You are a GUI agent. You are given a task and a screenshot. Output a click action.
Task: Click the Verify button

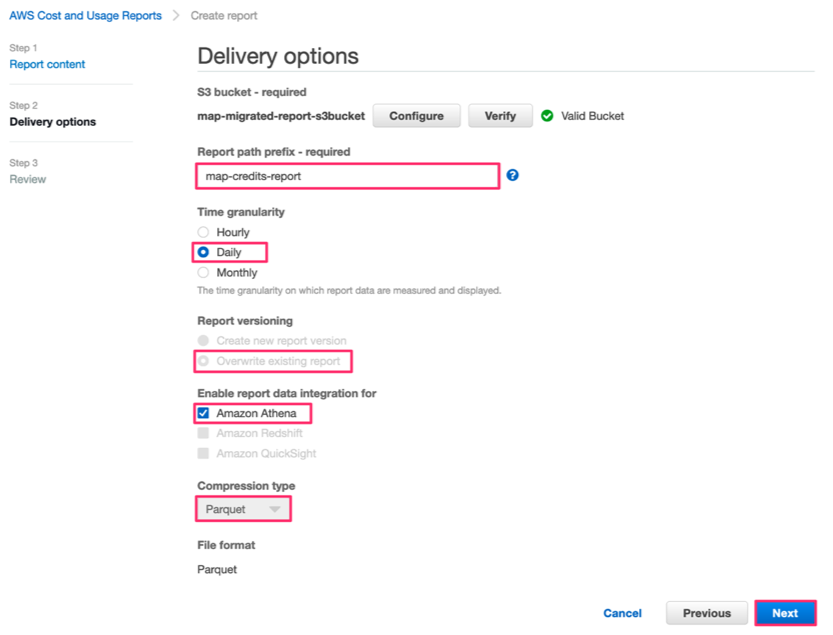(500, 116)
